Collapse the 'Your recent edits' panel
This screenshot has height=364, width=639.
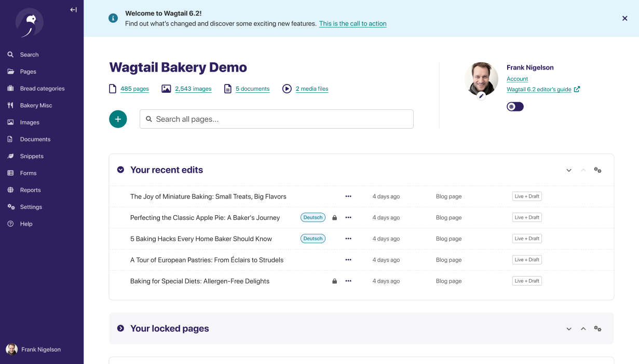[x=120, y=170]
